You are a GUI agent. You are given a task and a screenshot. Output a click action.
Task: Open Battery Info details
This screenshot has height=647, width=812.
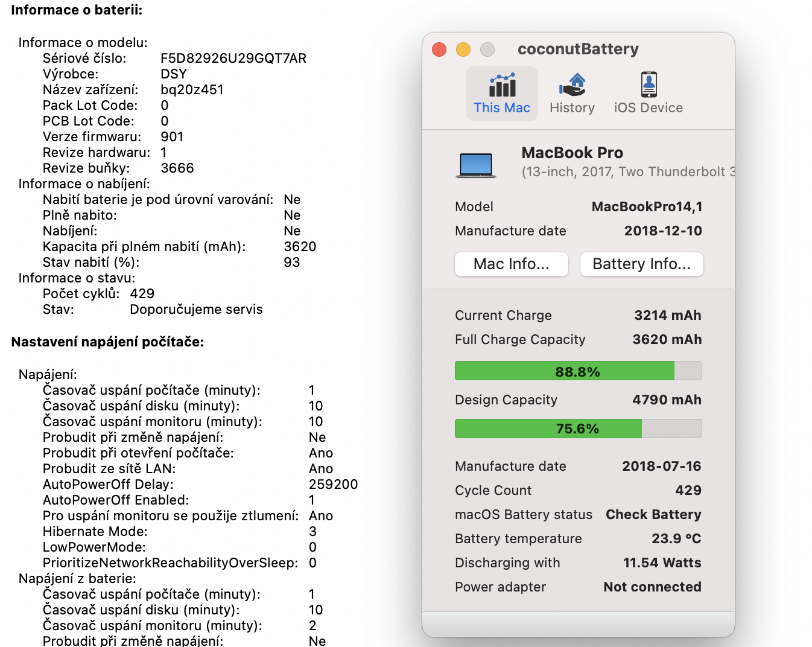click(x=642, y=264)
